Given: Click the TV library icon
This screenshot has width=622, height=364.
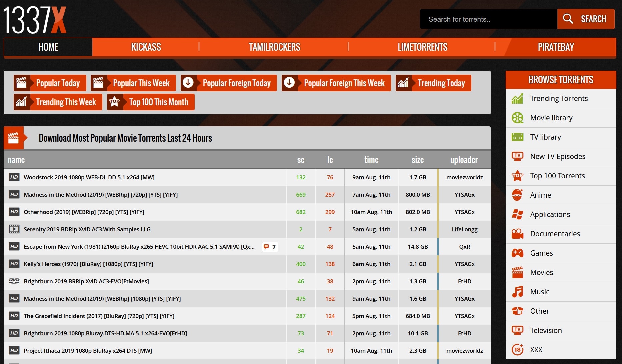Looking at the screenshot, I should click(x=517, y=137).
